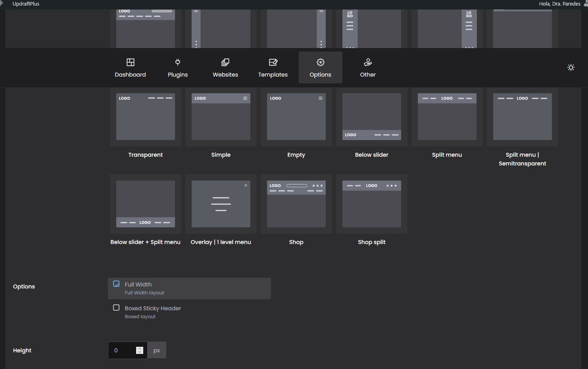Pick the Shop split header layout
Screen dimensions: 588x369
pos(372,204)
